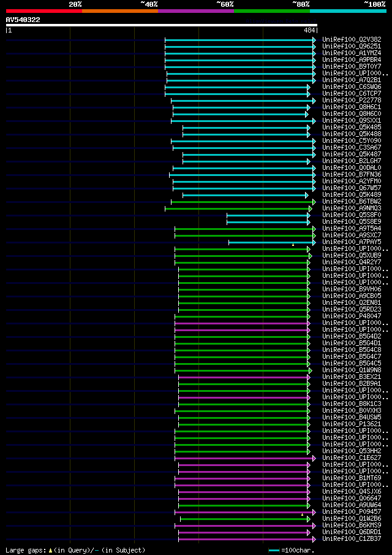Select label UniRef100_Q0DAL0
Image resolution: width=392 pixels, height=555 pixels.
[352, 168]
